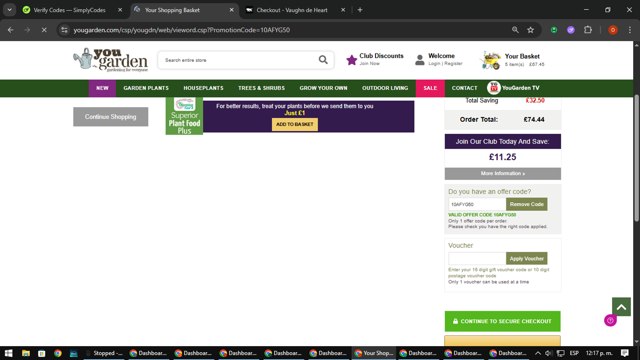
Task: Click the back to top arrow button
Action: 621,307
